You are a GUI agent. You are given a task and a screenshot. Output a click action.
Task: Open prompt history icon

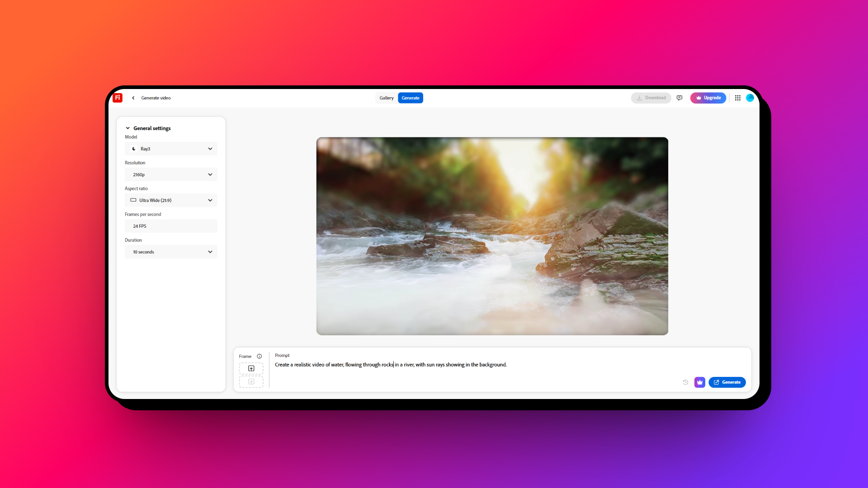tap(685, 382)
